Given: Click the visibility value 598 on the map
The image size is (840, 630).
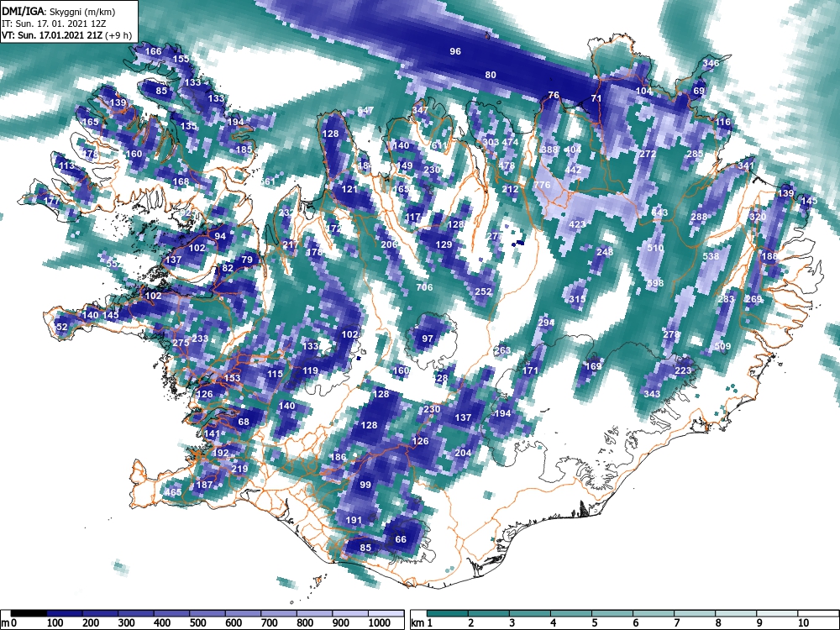Looking at the screenshot, I should [655, 283].
